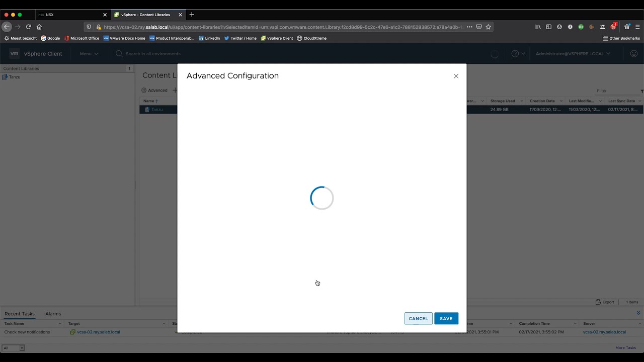The image size is (644, 362).
Task: Export the content libraries list
Action: pyautogui.click(x=605, y=302)
